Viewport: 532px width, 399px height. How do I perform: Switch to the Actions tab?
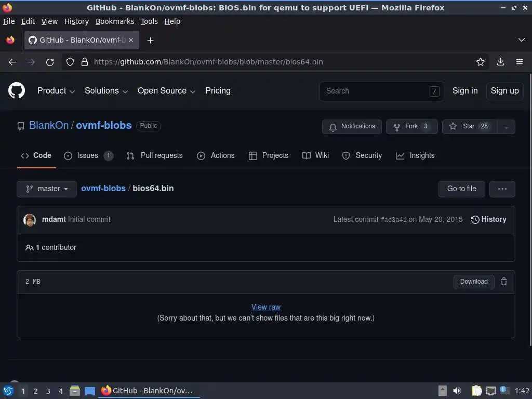[216, 155]
